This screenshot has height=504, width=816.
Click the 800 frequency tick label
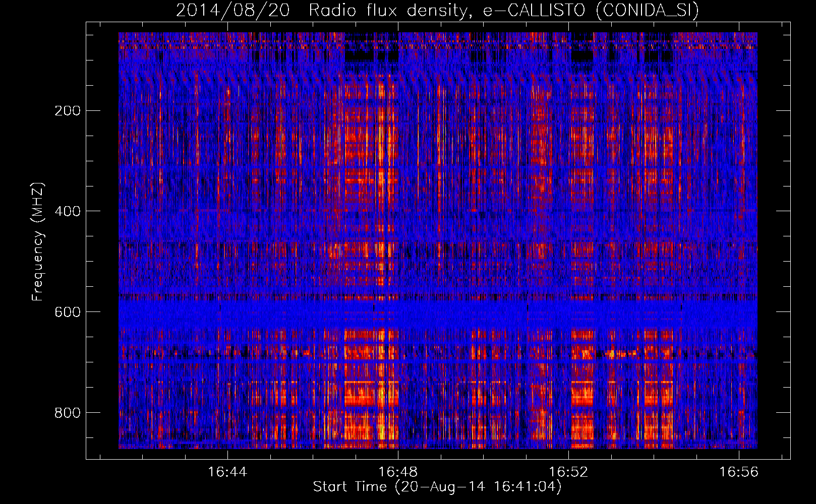coord(67,413)
